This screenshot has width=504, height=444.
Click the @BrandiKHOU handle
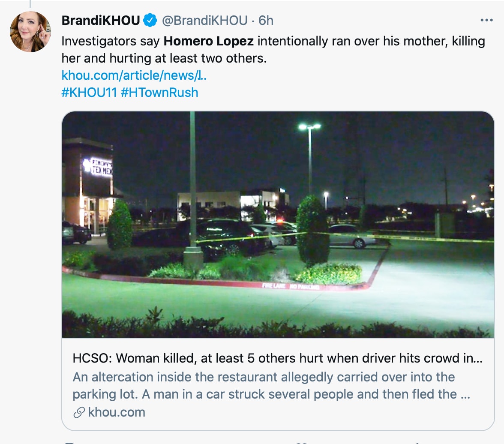click(204, 20)
